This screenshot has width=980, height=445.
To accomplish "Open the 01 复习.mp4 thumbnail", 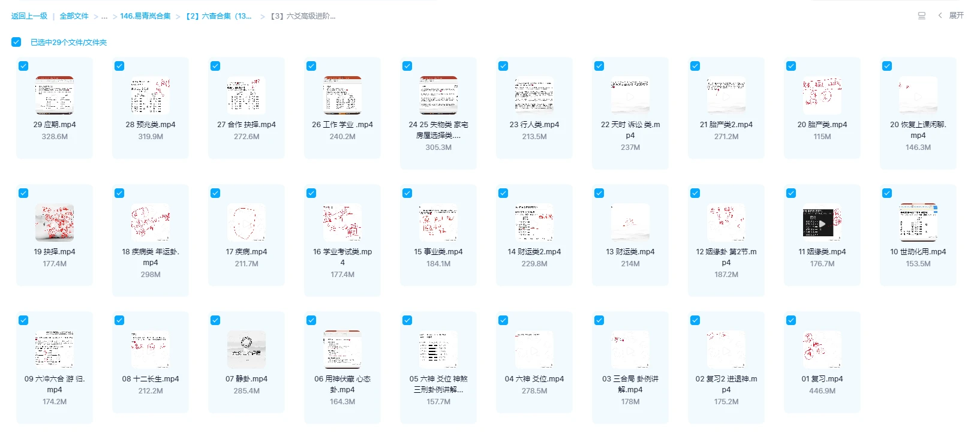I will (822, 350).
